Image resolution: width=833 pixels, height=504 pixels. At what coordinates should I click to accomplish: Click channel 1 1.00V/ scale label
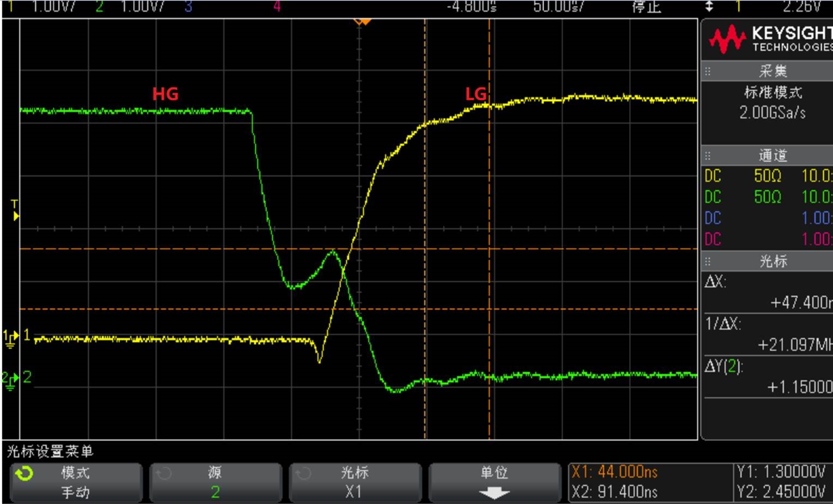point(53,7)
